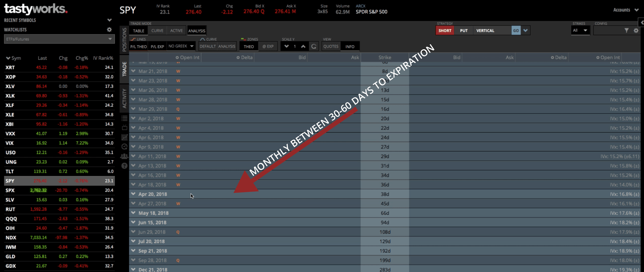
Task: Open the POSITIONS vertical tab
Action: click(x=124, y=39)
